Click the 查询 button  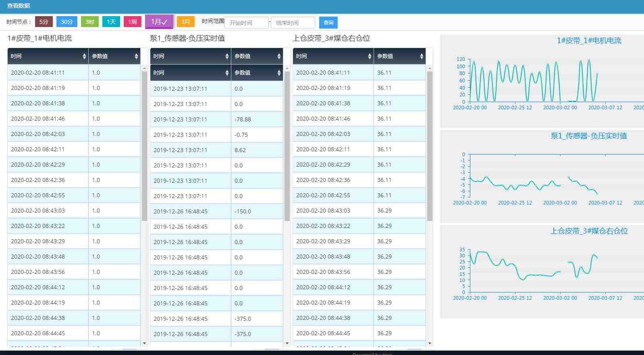328,23
